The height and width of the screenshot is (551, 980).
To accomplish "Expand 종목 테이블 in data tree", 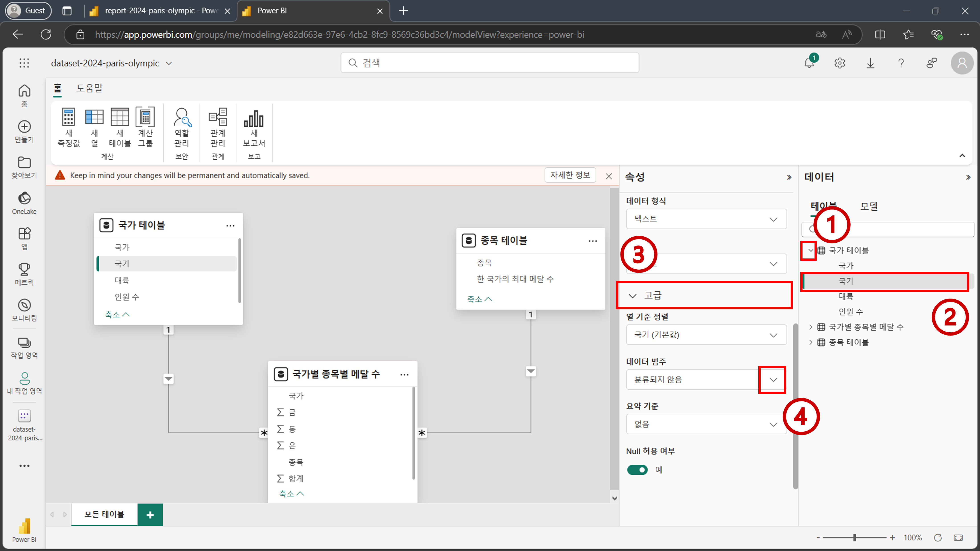I will 810,342.
